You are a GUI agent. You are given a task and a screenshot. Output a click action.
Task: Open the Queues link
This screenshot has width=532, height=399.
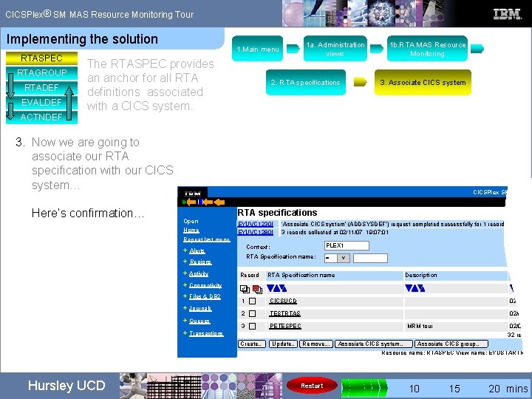coord(199,321)
